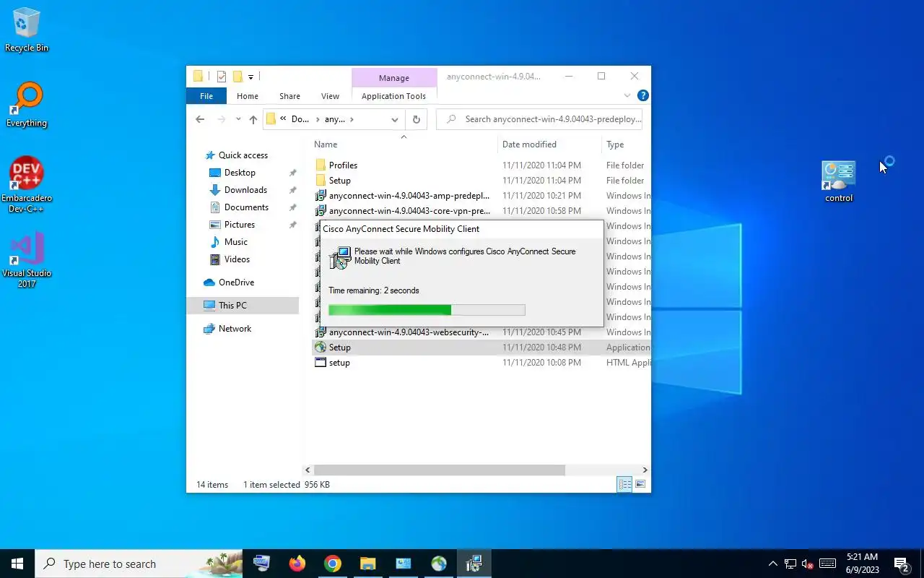Viewport: 924px width, 578px height.
Task: Open the muted volume tray icon
Action: click(808, 564)
